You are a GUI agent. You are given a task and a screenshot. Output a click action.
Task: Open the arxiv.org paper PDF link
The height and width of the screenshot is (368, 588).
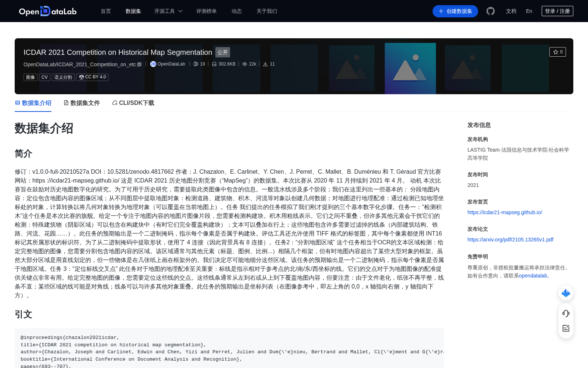[x=510, y=240]
